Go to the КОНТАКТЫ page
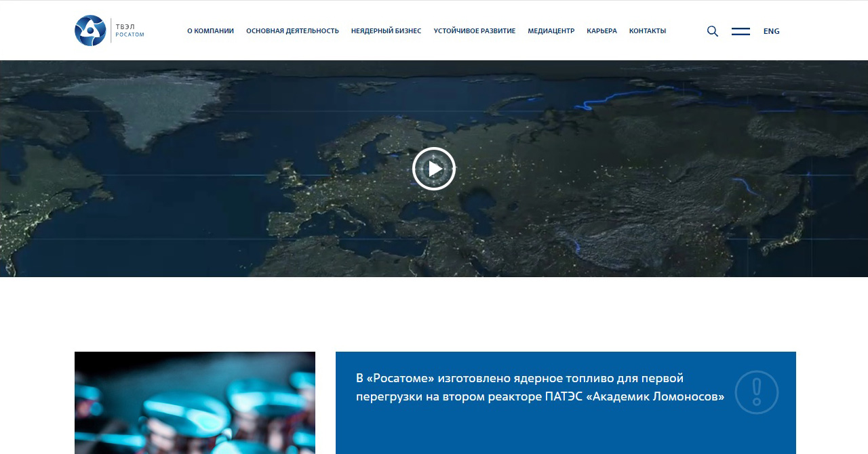Screen dimensions: 868x454 click(647, 31)
